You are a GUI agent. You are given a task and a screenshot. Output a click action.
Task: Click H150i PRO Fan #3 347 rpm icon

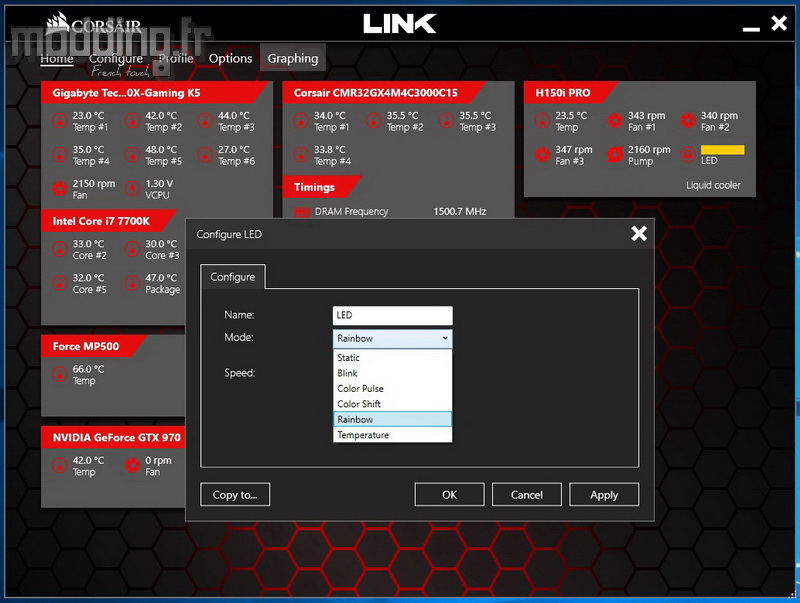(x=542, y=155)
